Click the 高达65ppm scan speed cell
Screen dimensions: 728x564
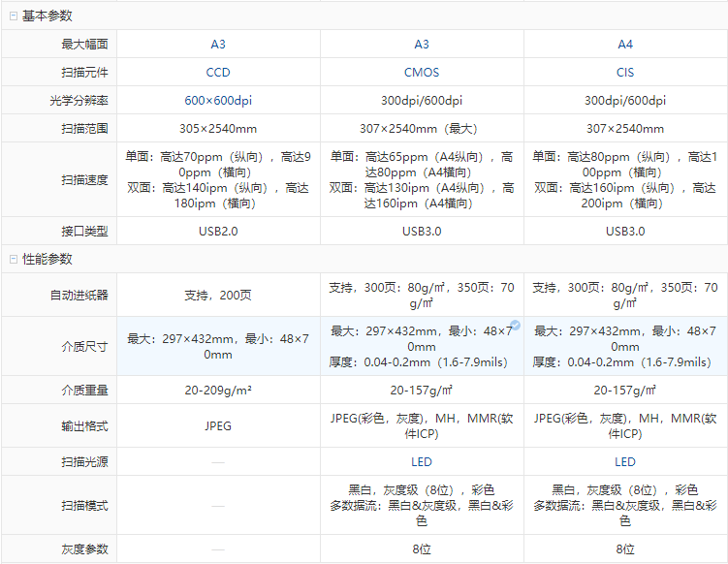tap(421, 180)
